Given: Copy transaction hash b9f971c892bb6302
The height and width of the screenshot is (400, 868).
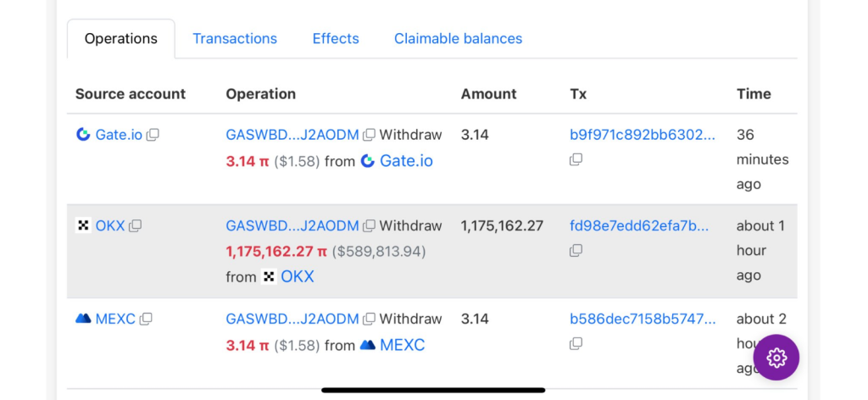Looking at the screenshot, I should (576, 159).
